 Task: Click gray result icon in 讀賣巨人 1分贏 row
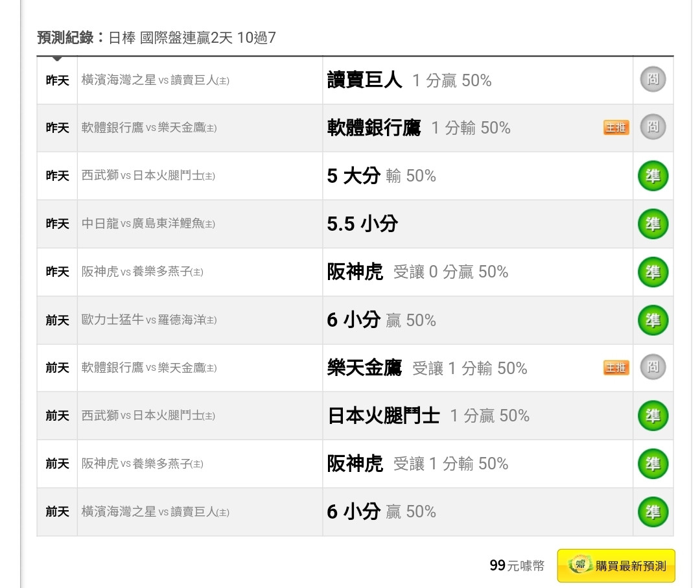pyautogui.click(x=653, y=79)
